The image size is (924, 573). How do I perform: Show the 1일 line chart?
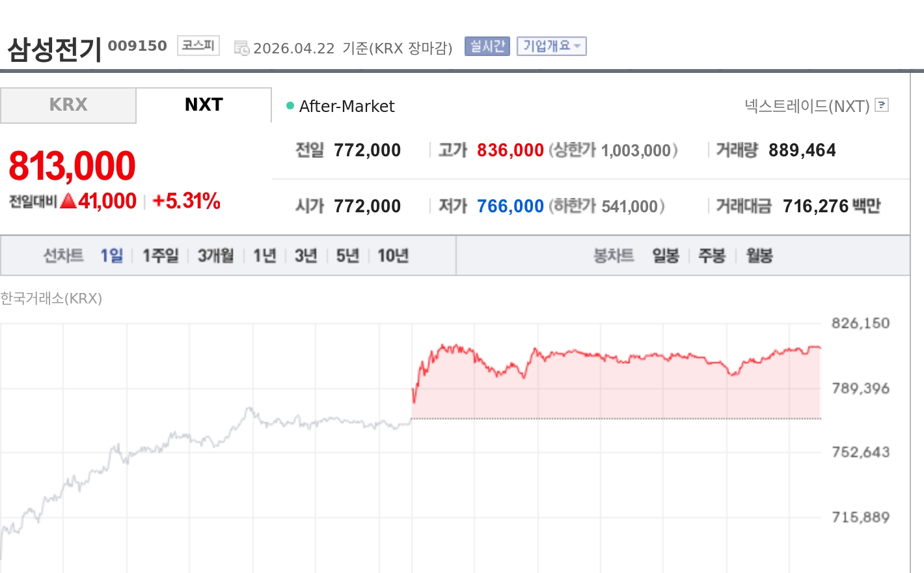(111, 255)
